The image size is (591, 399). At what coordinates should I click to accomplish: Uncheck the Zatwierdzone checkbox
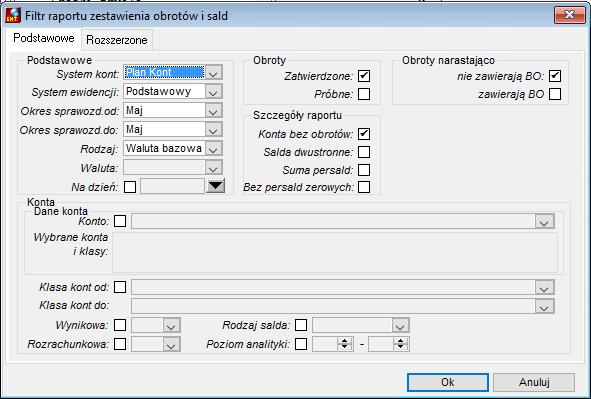[x=364, y=76]
